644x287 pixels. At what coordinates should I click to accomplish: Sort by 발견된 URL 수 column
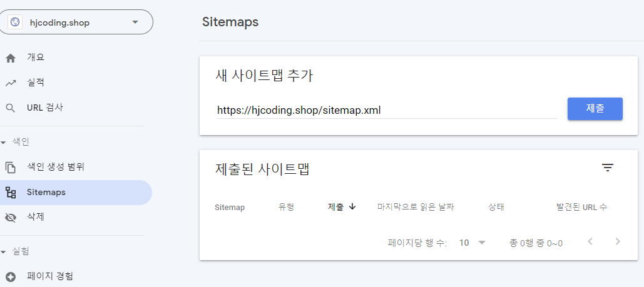click(x=581, y=208)
